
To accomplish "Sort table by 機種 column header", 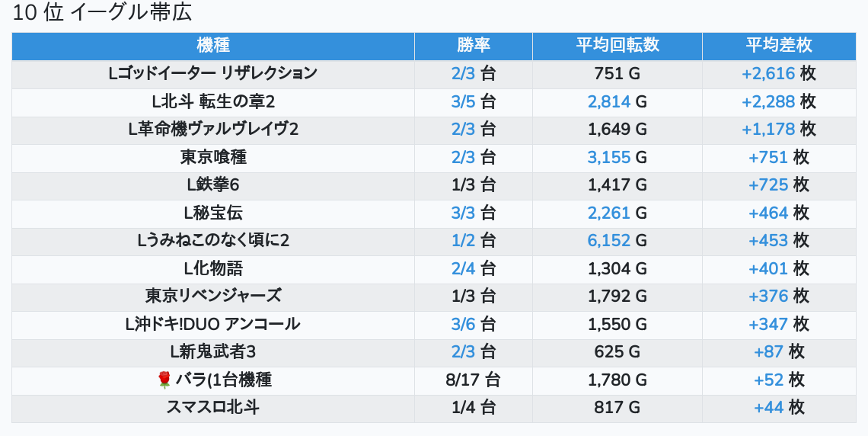I will click(x=213, y=46).
